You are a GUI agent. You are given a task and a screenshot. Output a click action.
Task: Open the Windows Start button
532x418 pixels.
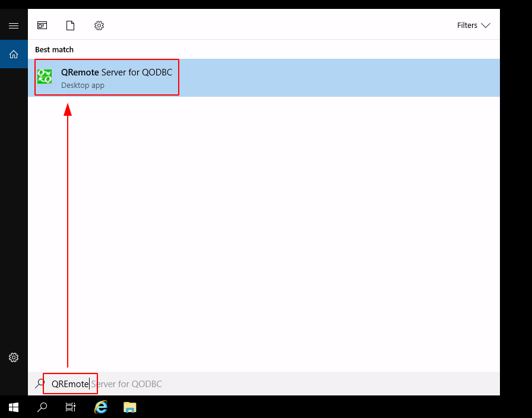coord(14,407)
